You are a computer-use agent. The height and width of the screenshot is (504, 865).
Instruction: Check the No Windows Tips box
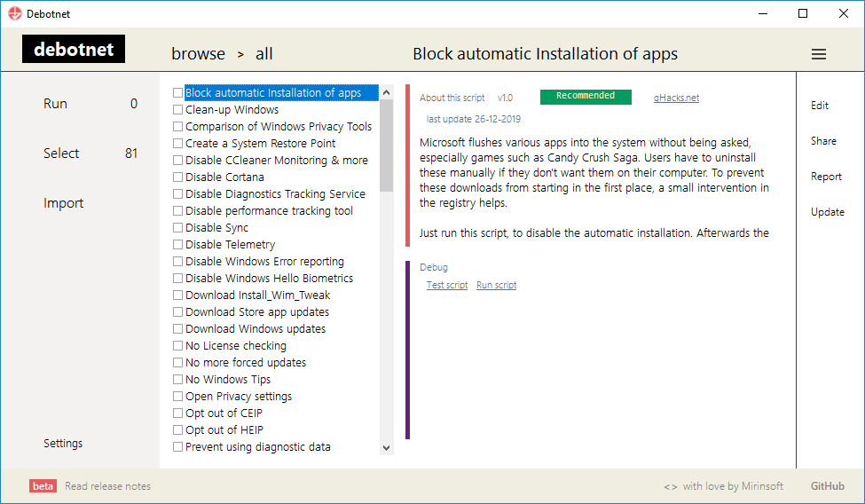point(177,379)
